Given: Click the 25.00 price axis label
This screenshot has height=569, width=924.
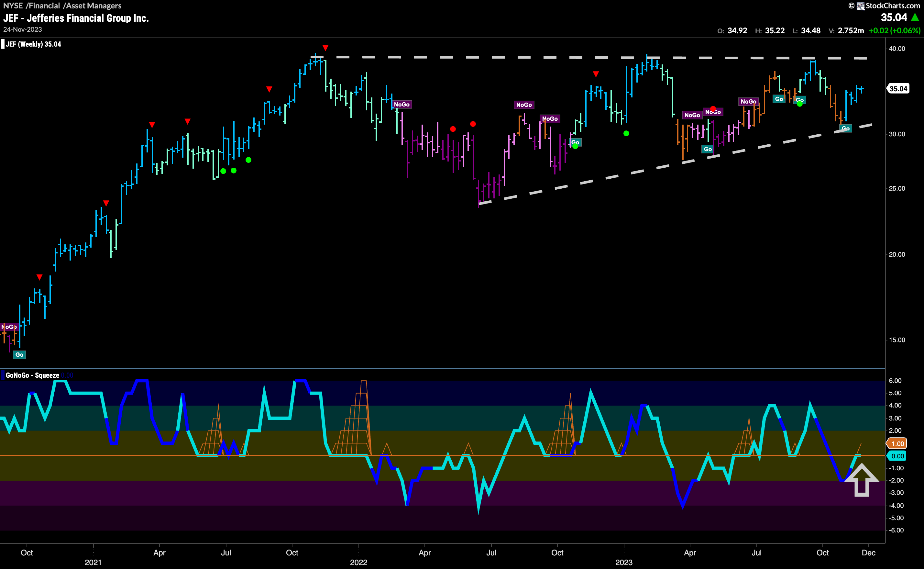Looking at the screenshot, I should coord(897,189).
